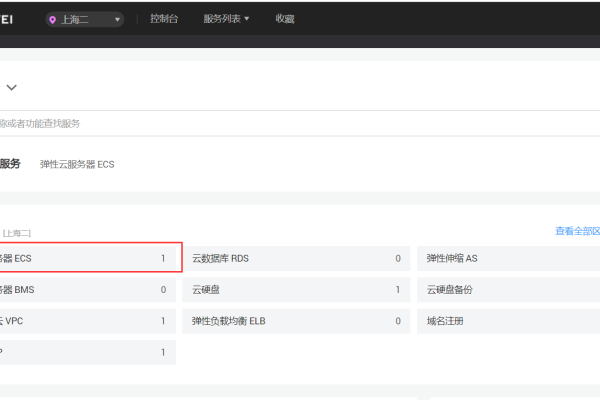Select the 弹性伸缩 AS tile
Image resolution: width=600 pixels, height=400 pixels.
508,258
